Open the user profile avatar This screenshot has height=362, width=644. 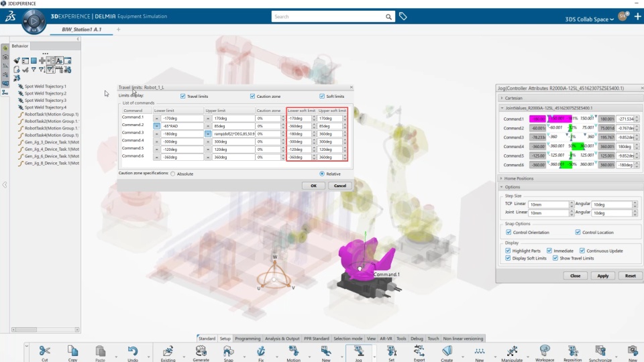623,16
